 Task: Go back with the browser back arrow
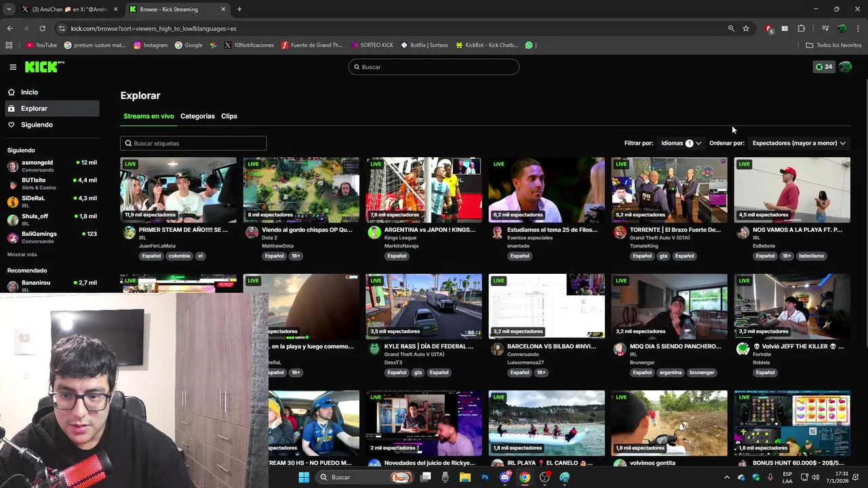pyautogui.click(x=9, y=28)
